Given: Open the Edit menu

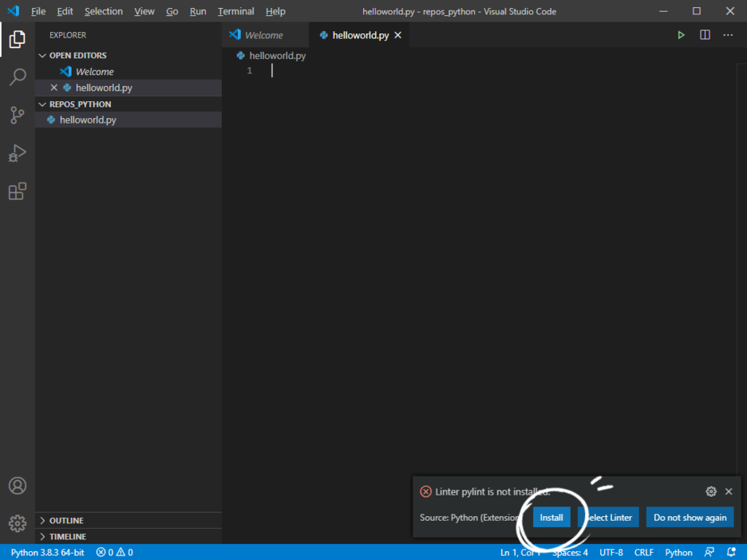Looking at the screenshot, I should click(x=65, y=11).
